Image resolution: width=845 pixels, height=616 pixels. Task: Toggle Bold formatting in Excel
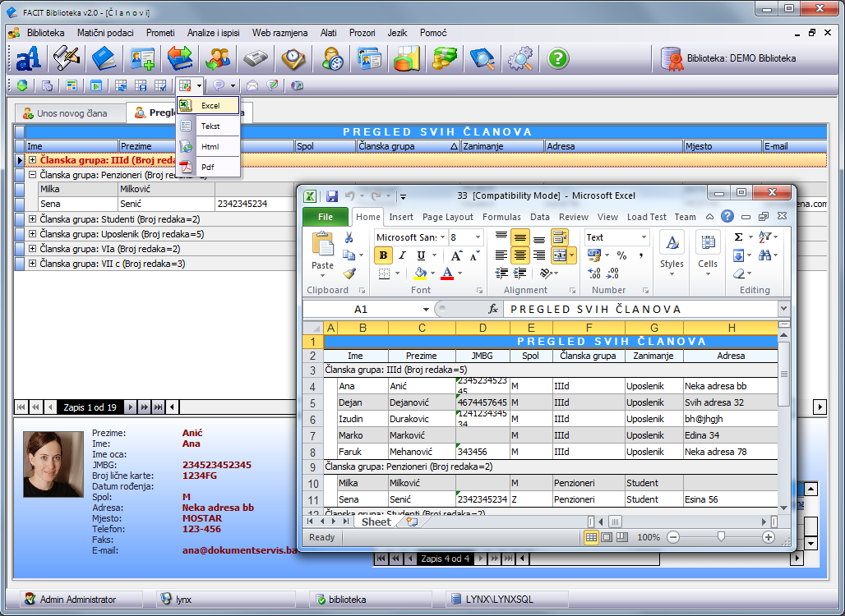[383, 255]
